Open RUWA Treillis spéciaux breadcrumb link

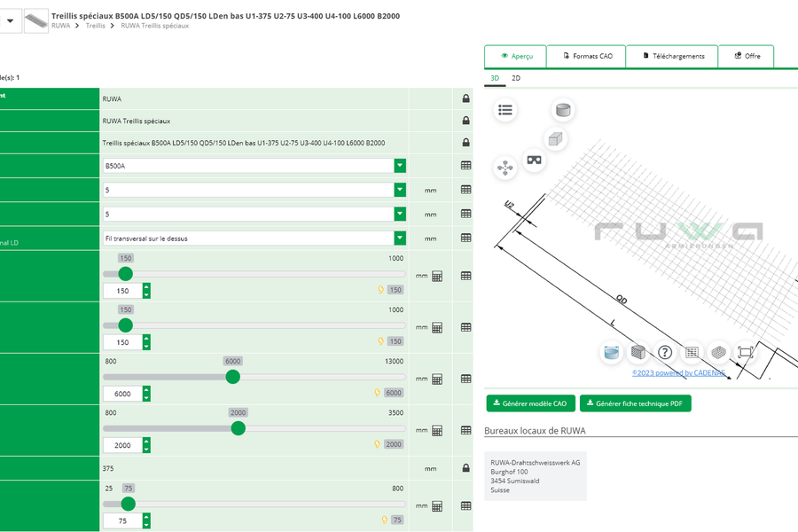pos(154,26)
